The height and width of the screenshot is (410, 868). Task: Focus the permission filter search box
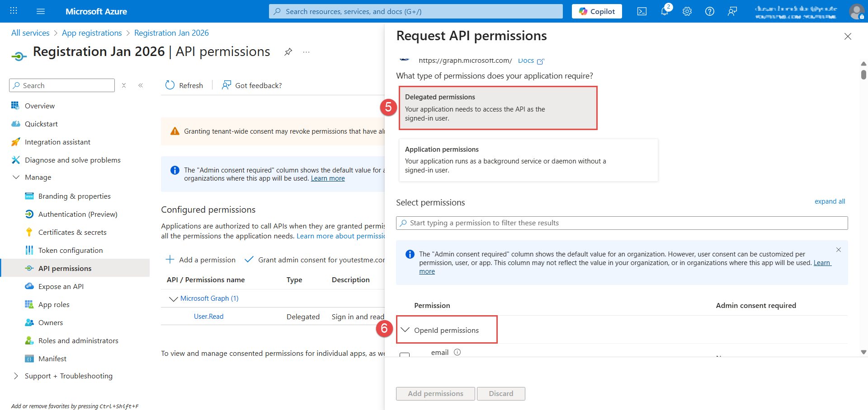coord(622,223)
